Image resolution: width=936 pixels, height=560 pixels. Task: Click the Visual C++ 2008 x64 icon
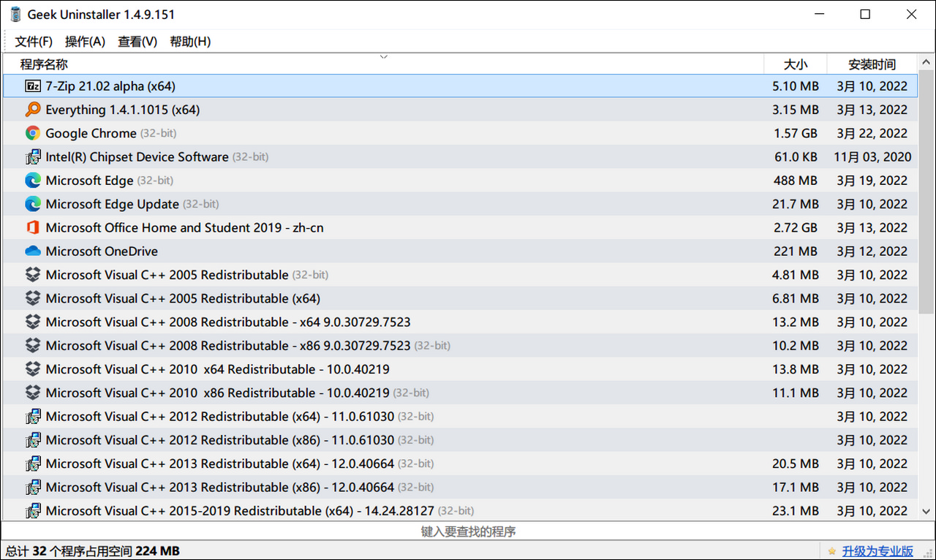pyautogui.click(x=33, y=322)
